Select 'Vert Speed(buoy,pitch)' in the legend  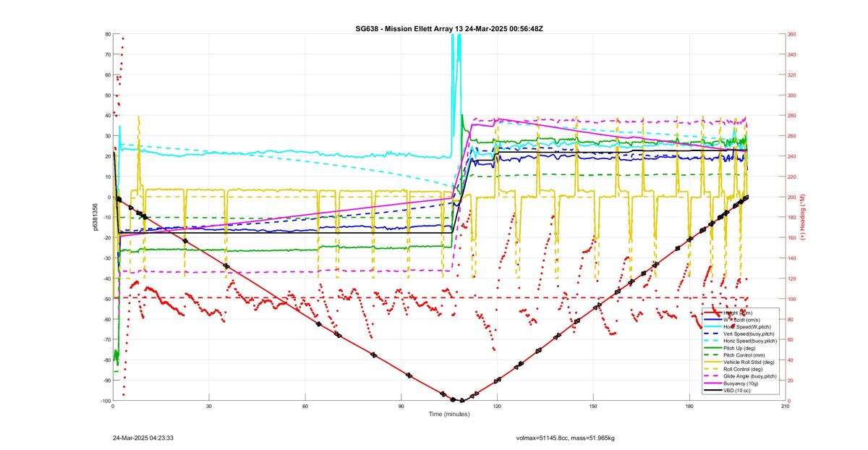(x=741, y=334)
